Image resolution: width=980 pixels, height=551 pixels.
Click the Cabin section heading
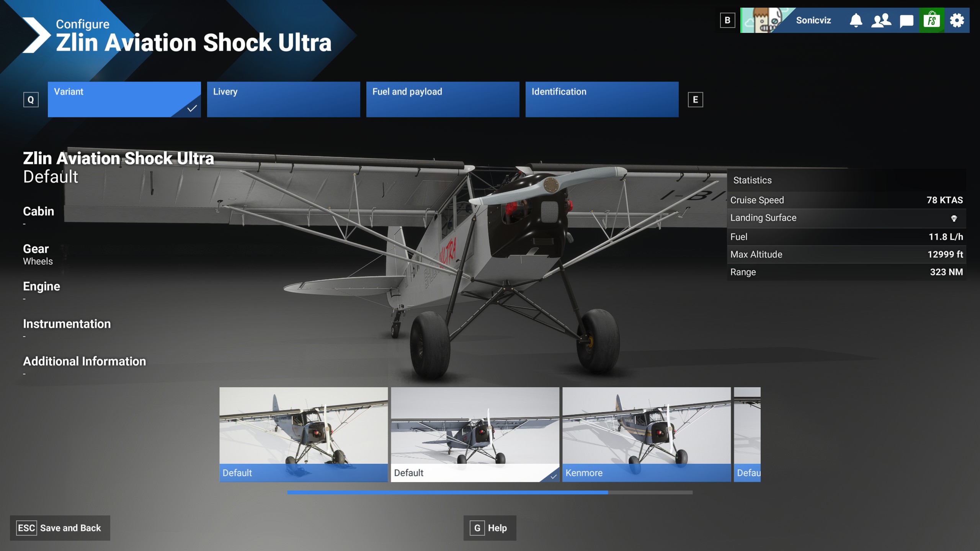(39, 211)
